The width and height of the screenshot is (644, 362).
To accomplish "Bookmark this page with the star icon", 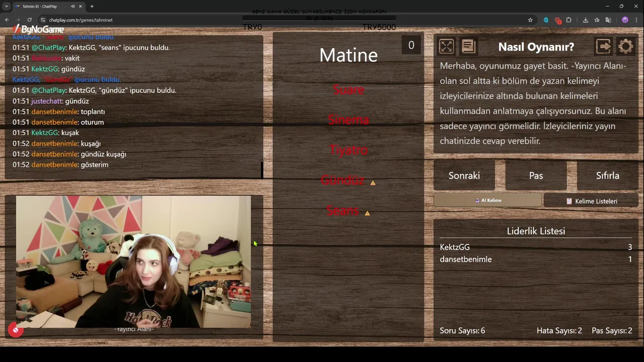I will 530,20.
